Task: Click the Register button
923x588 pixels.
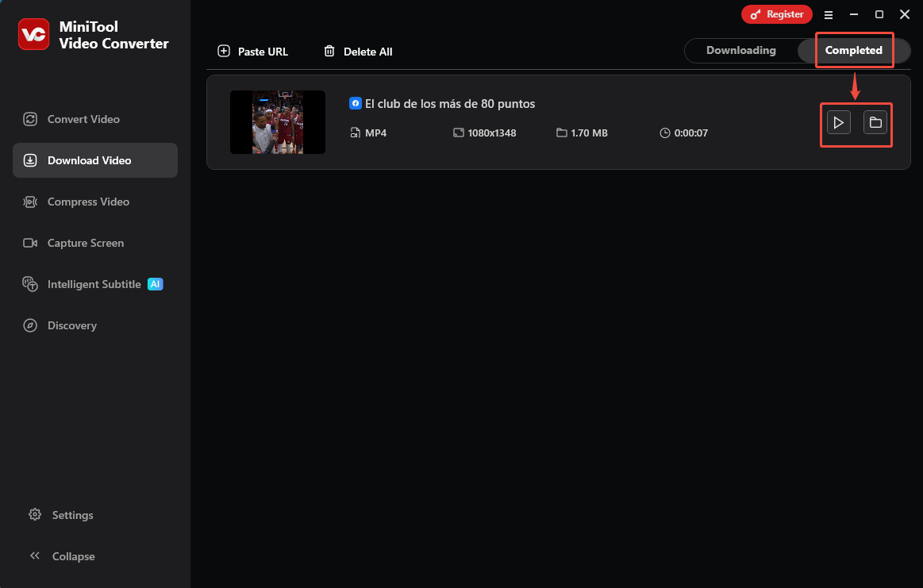Action: pos(776,14)
